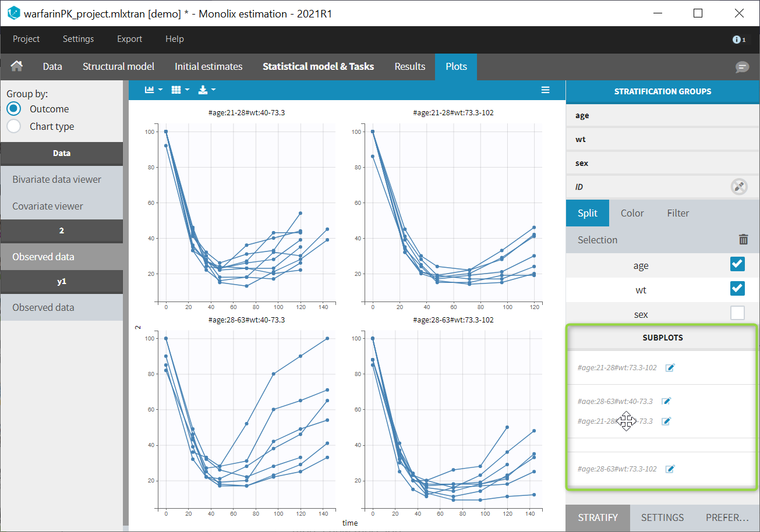
Task: Uncheck the age split checkbox
Action: [x=737, y=265]
